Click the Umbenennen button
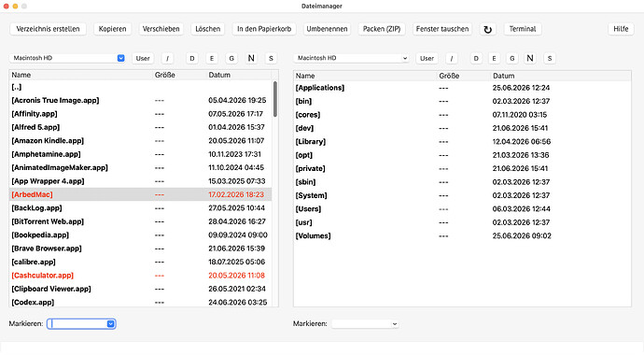This screenshot has height=355, width=644. pyautogui.click(x=327, y=29)
